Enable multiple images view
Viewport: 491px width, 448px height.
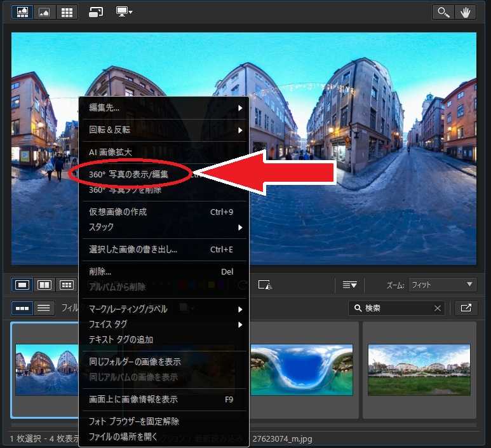(67, 285)
